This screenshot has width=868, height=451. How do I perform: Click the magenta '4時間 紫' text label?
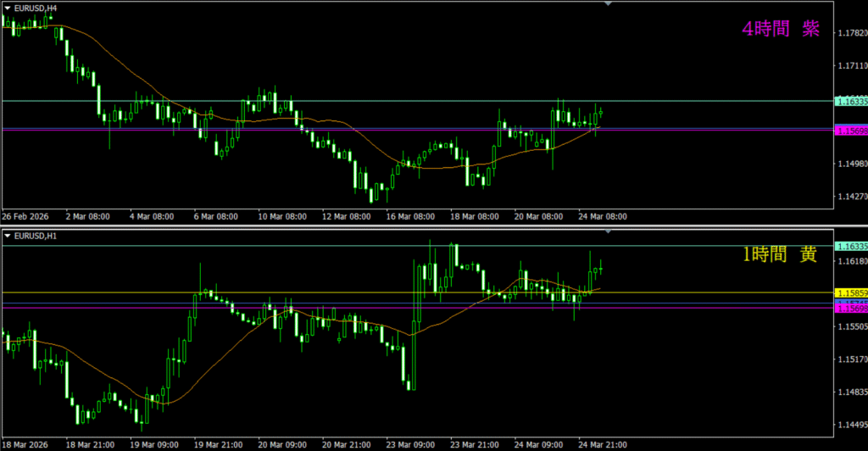click(x=780, y=30)
